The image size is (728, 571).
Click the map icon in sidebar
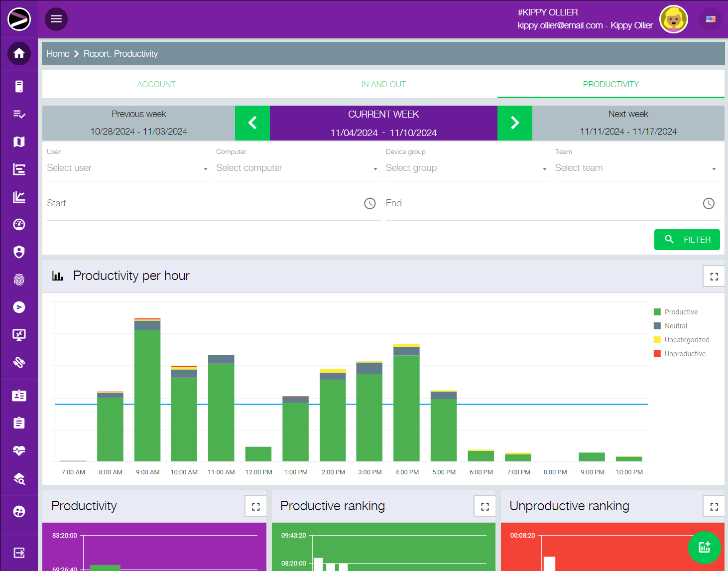click(19, 142)
